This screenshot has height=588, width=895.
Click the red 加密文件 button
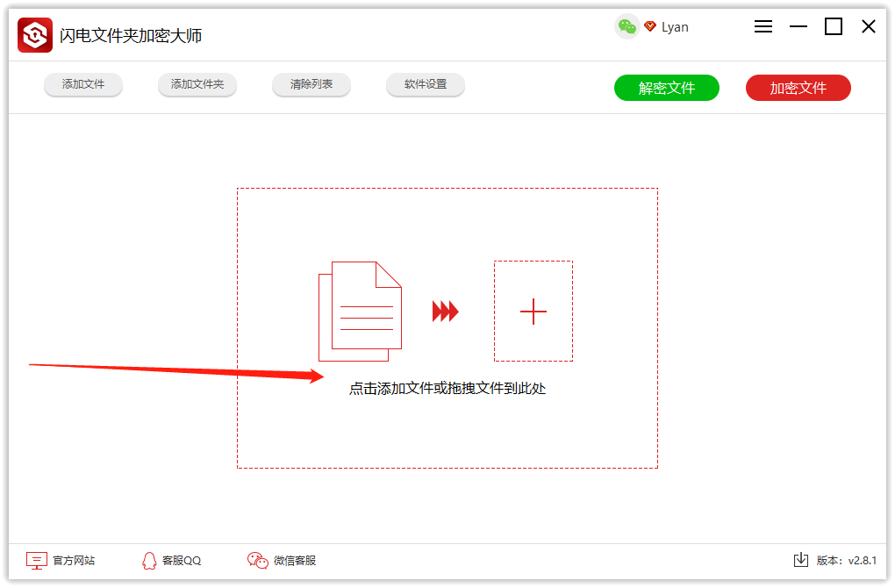point(798,88)
